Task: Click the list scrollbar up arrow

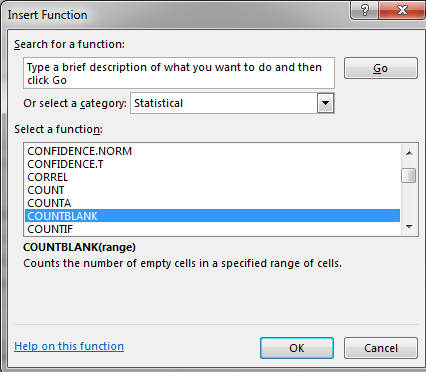Action: (x=409, y=153)
